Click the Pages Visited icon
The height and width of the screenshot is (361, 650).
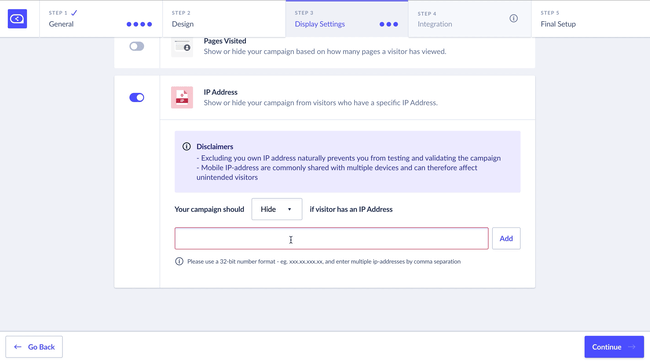tap(182, 46)
